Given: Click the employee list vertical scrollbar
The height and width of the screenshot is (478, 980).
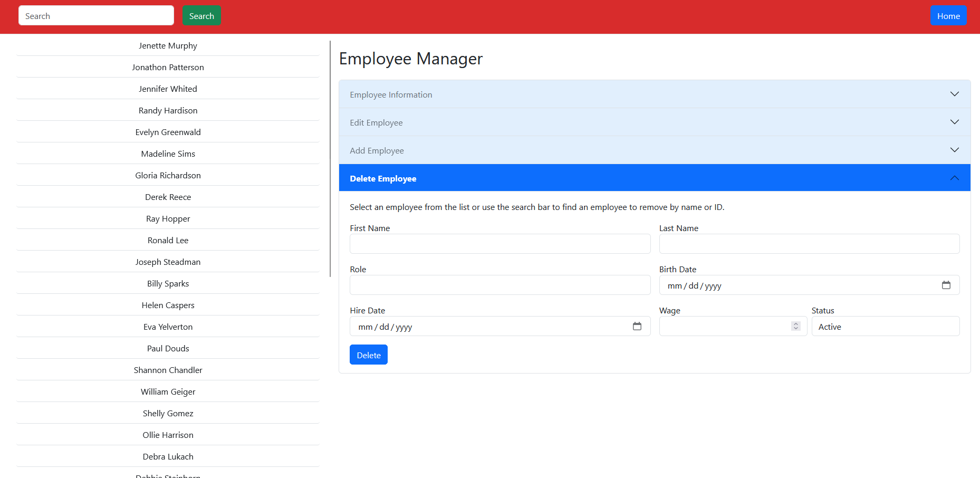Looking at the screenshot, I should pos(330,158).
